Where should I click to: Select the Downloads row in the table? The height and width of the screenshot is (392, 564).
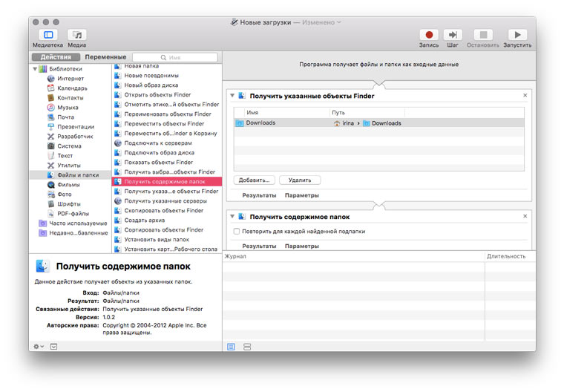(379, 123)
